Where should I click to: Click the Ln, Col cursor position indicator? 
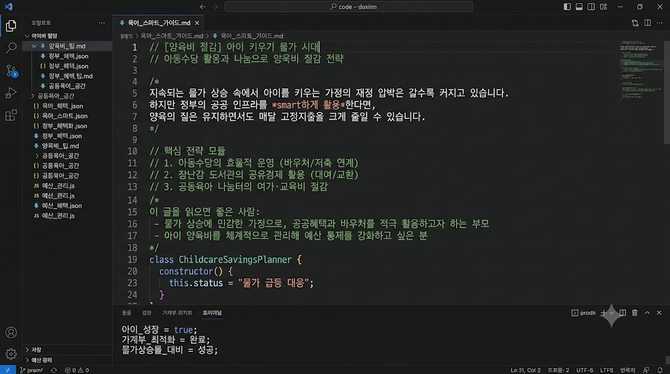click(x=525, y=370)
